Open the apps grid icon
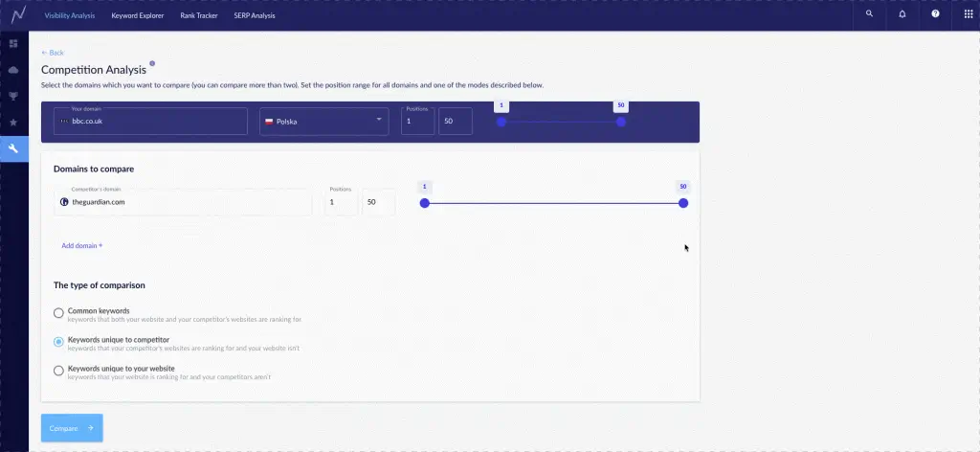 [969, 14]
